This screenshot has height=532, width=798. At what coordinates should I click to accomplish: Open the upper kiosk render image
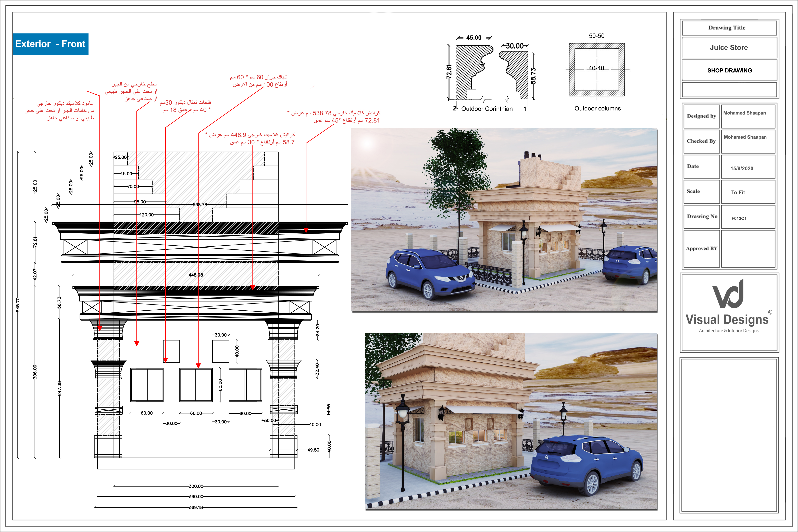[504, 220]
